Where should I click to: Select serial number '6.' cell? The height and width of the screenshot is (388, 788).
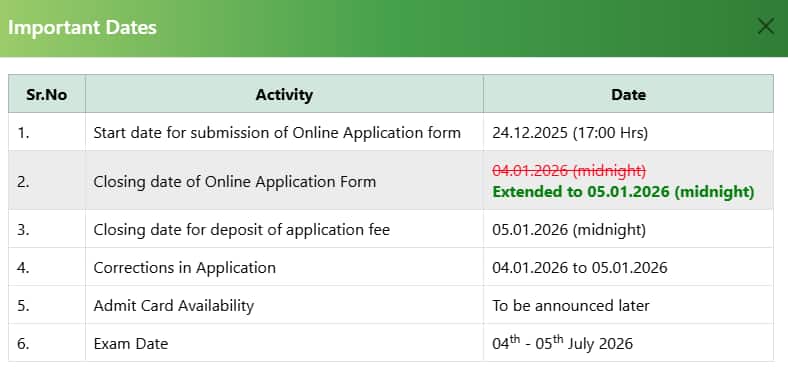click(x=47, y=343)
